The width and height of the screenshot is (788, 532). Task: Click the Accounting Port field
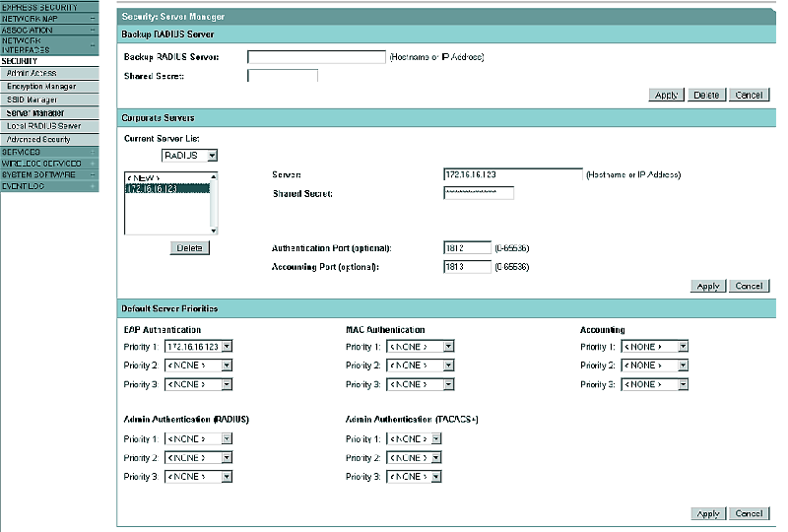coord(467,267)
